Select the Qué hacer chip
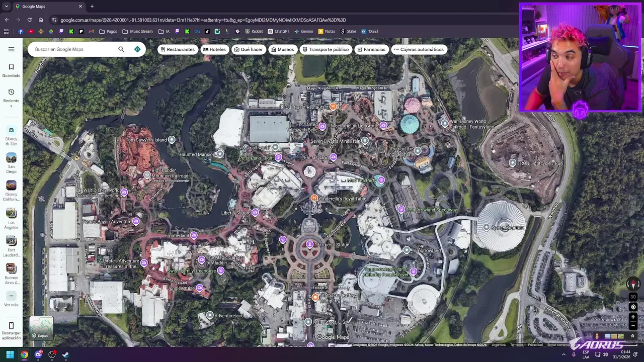This screenshot has width=644, height=362. pyautogui.click(x=249, y=49)
